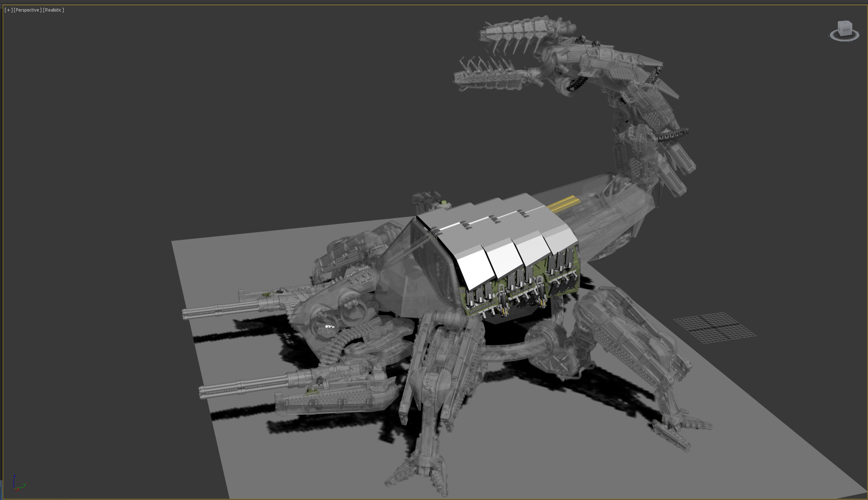The width and height of the screenshot is (868, 500).
Task: Open the [+] general viewport menu
Action: tap(8, 10)
